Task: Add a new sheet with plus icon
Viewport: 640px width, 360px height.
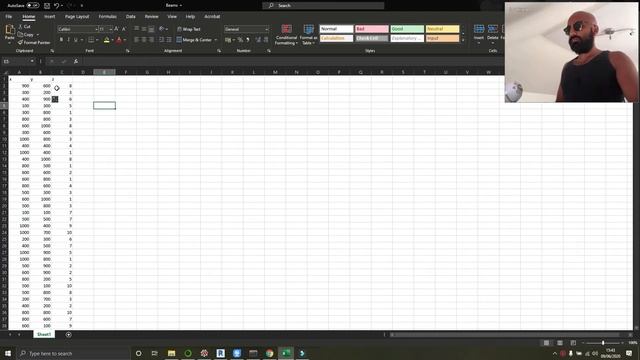Action: (69, 335)
